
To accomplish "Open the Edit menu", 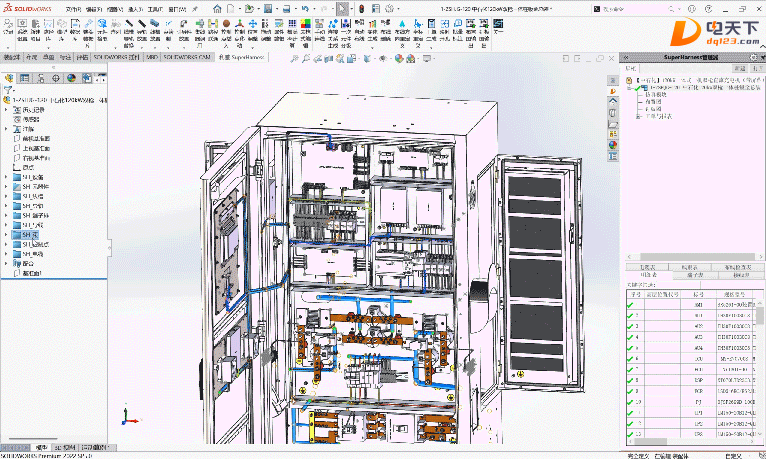I will [x=94, y=9].
